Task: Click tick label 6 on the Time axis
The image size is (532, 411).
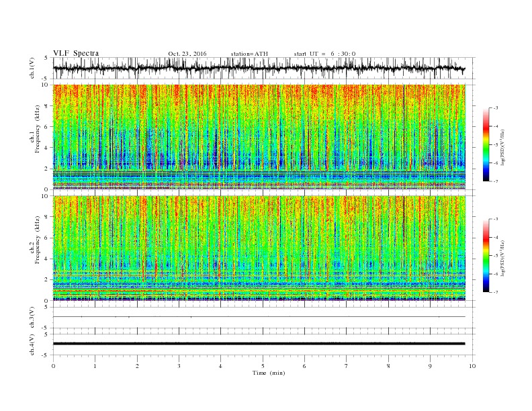Action: click(x=304, y=366)
